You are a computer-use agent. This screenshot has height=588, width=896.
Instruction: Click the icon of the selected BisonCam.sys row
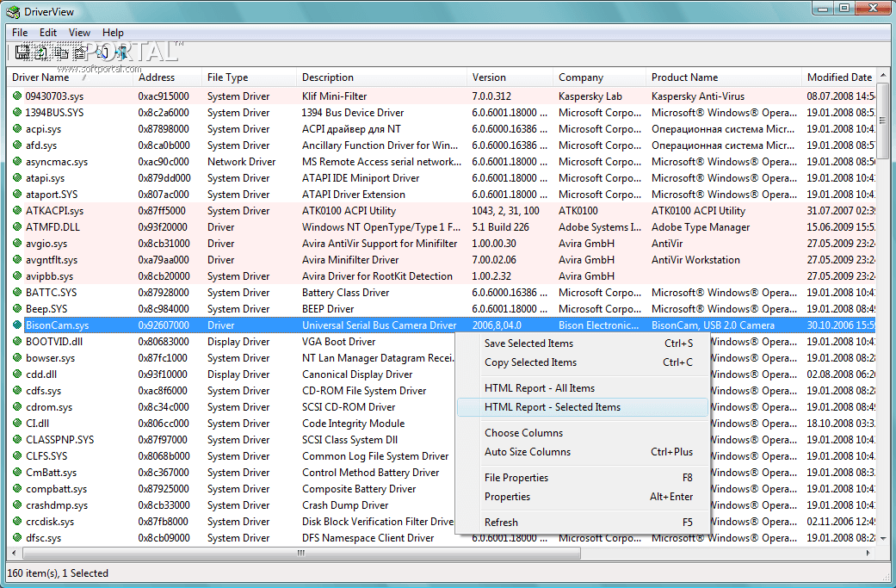[17, 325]
